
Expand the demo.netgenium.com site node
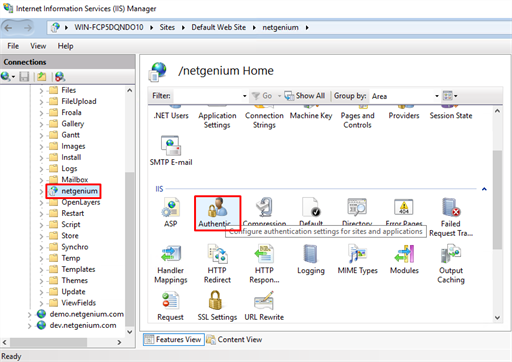(x=30, y=314)
